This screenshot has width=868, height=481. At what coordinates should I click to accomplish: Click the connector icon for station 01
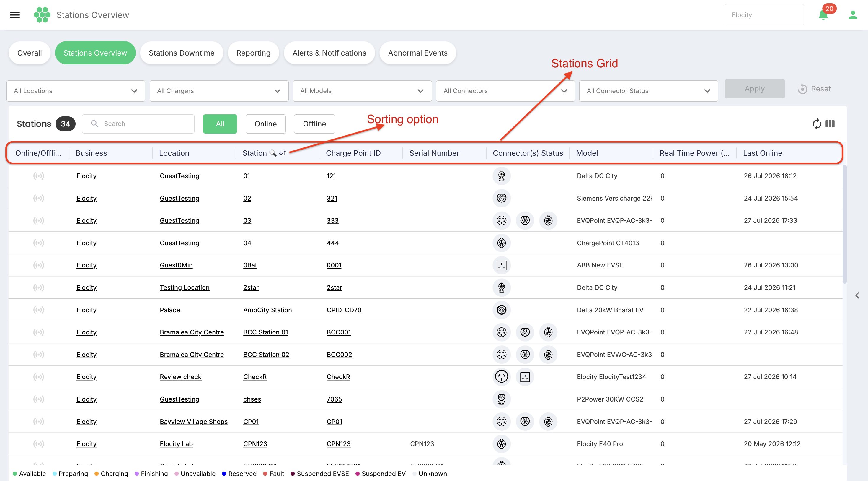pyautogui.click(x=501, y=176)
